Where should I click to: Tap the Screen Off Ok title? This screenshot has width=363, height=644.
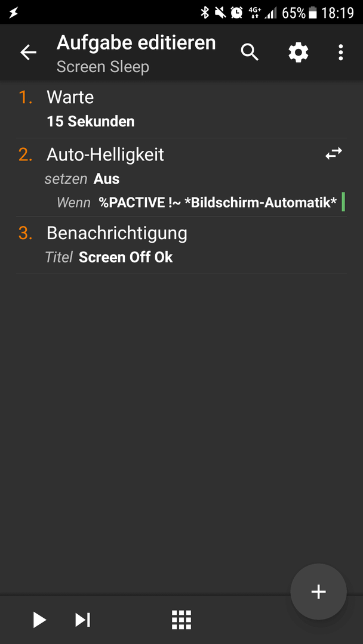click(x=126, y=257)
